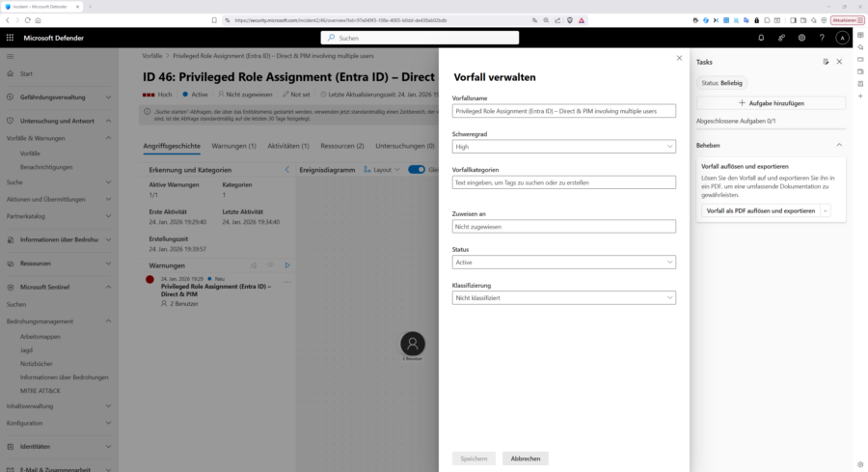Viewport: 868px width, 472px height.
Task: Collapse the Beheben section
Action: (838, 144)
